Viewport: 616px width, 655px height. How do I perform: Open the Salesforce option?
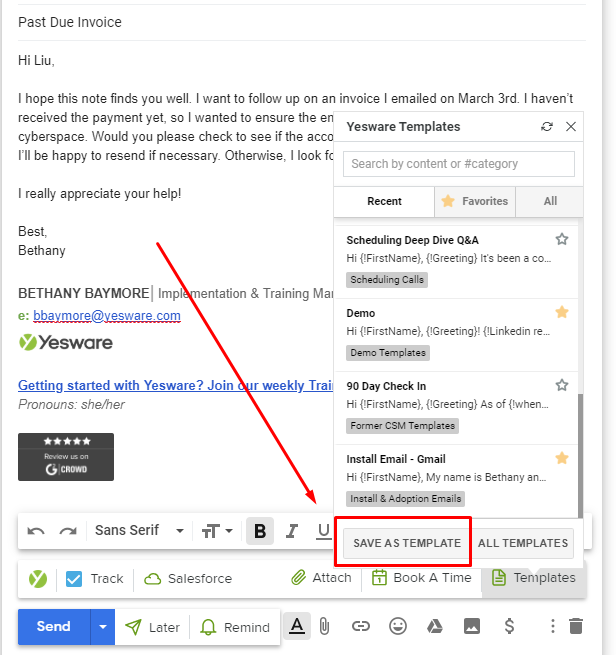click(x=188, y=578)
